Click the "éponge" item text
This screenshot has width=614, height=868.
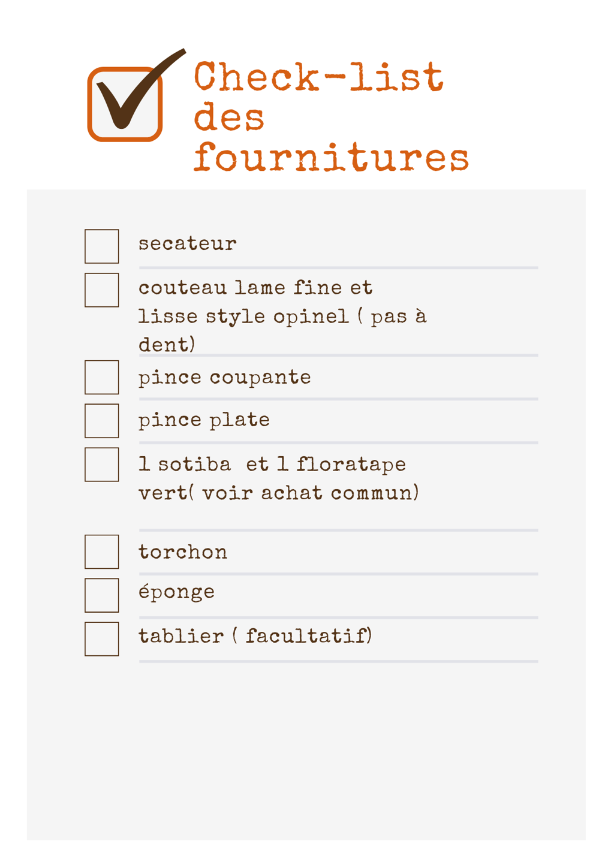coord(176,592)
